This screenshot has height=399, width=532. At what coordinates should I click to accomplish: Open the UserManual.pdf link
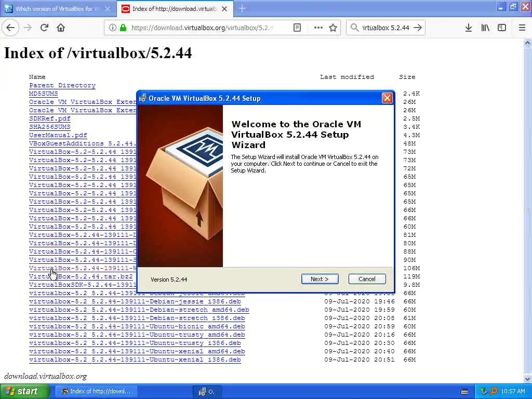pos(58,135)
